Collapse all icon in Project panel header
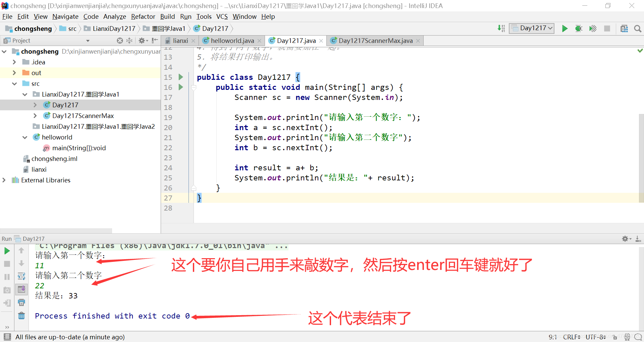 pos(129,41)
